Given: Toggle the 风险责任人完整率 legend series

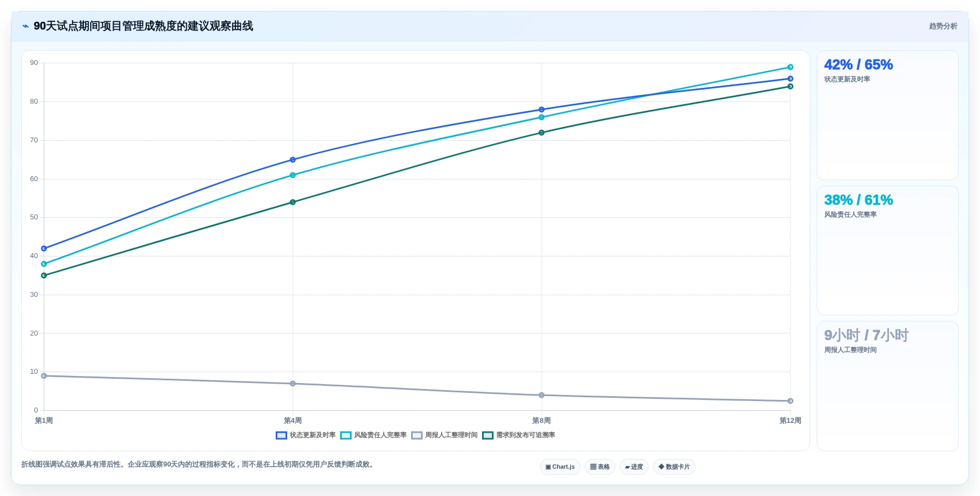Looking at the screenshot, I should [x=373, y=435].
